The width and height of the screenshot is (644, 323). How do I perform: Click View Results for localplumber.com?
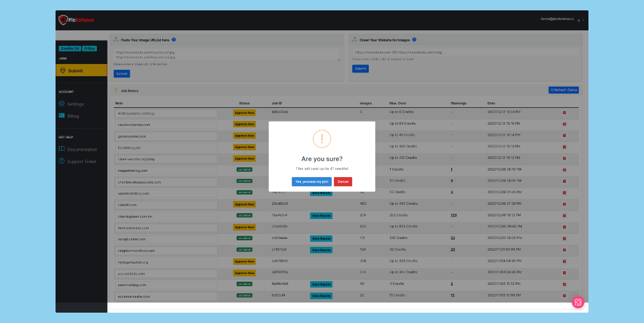(321, 238)
